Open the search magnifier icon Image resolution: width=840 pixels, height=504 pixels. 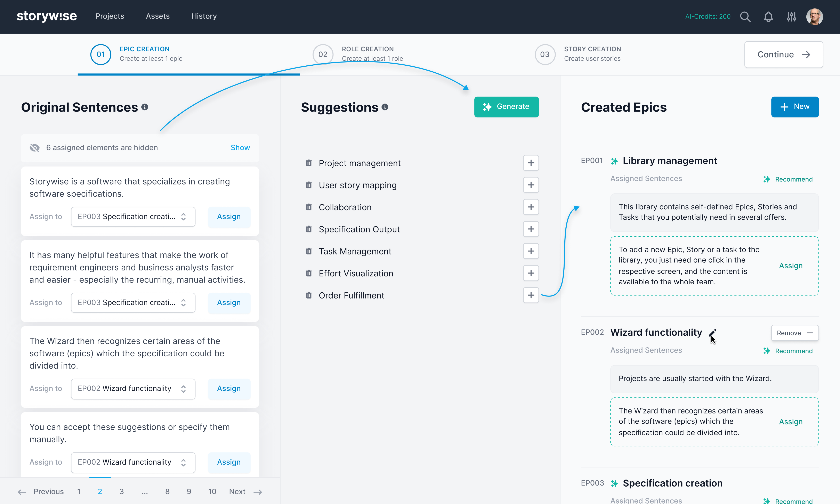(745, 17)
